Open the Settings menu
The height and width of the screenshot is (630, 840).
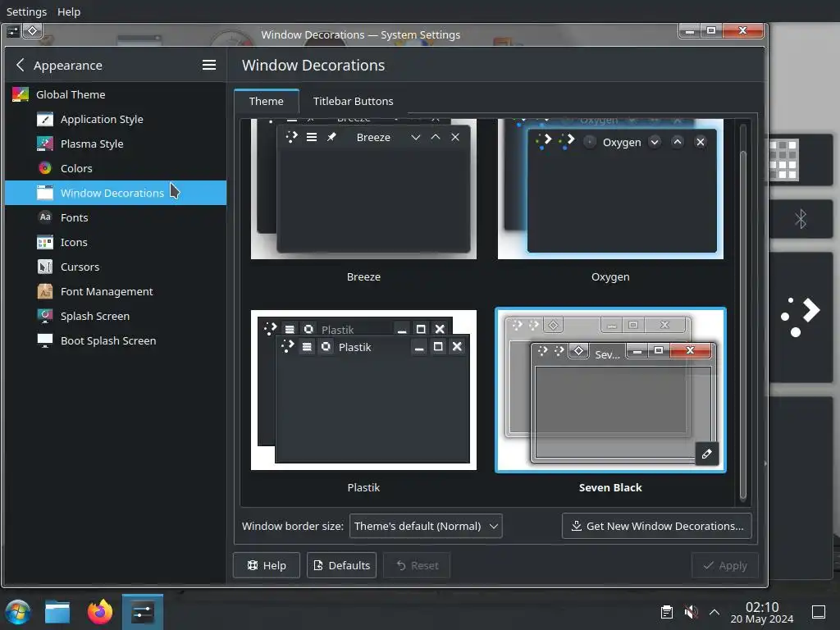(x=26, y=11)
